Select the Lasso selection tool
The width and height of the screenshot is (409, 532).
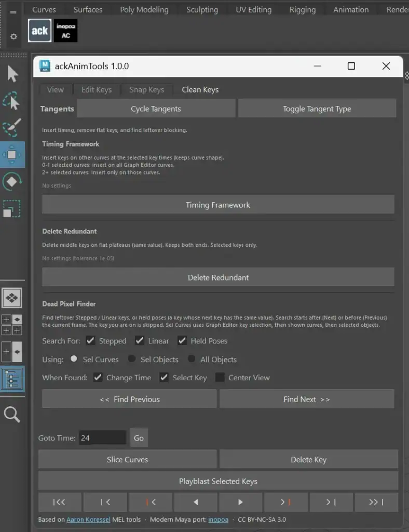[12, 101]
